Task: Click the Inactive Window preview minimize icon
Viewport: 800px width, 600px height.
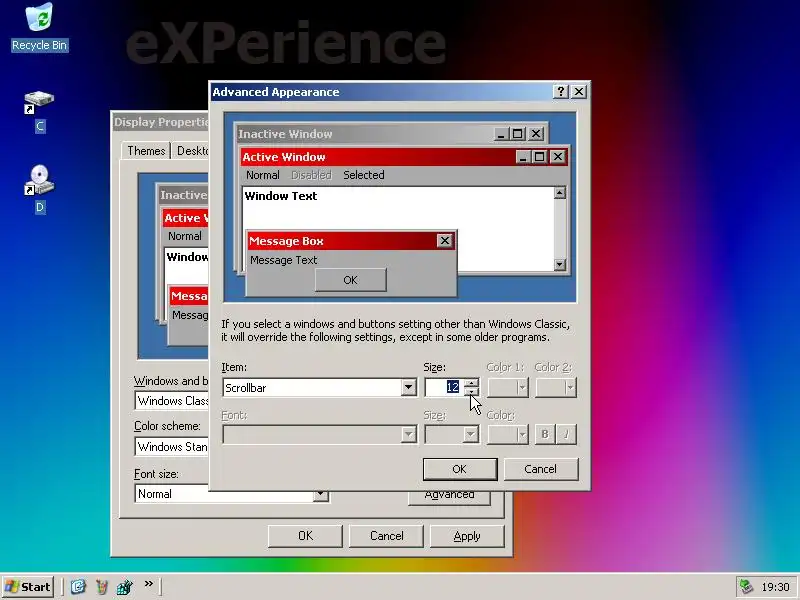Action: click(501, 134)
